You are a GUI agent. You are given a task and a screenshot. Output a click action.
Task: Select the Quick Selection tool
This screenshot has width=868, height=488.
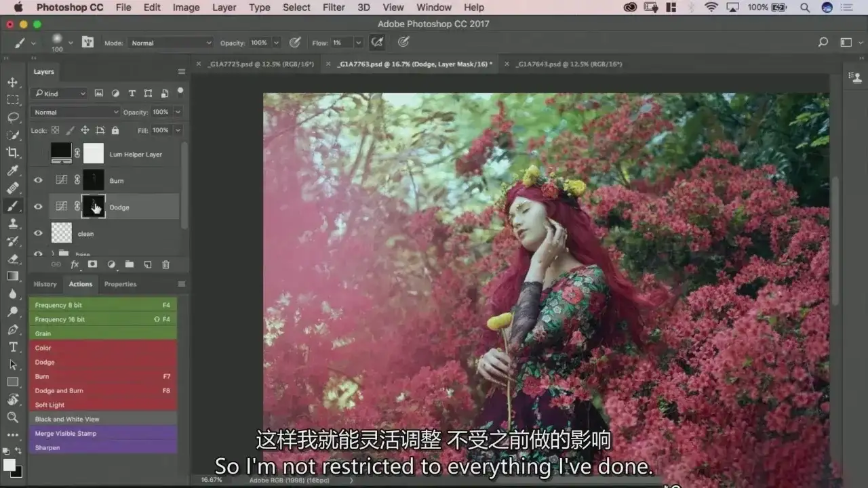coord(13,135)
